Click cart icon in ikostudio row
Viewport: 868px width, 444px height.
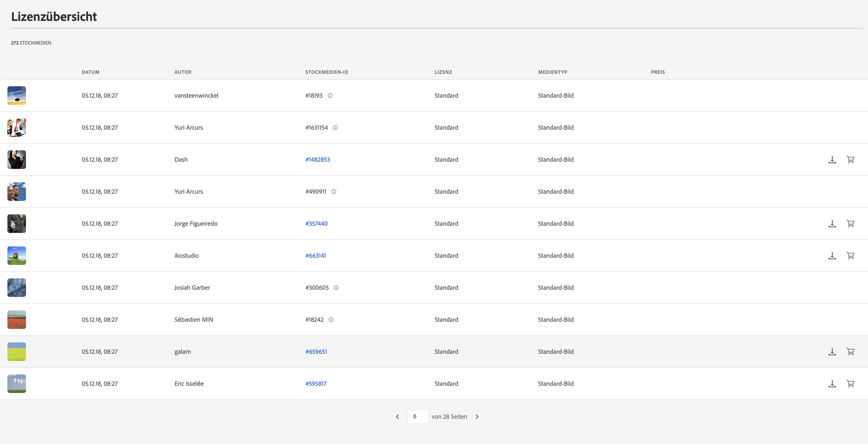click(850, 256)
